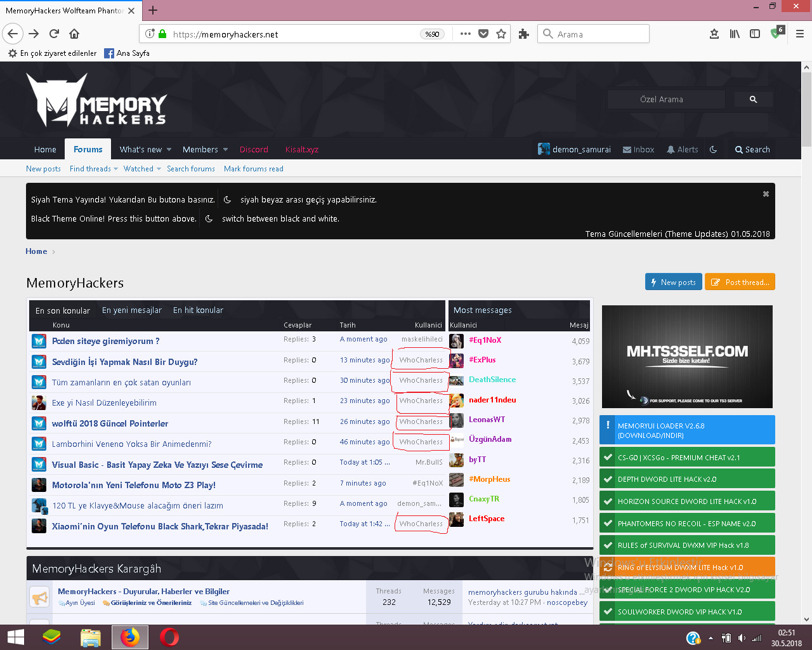
Task: Go to the Home nav item
Action: [45, 149]
